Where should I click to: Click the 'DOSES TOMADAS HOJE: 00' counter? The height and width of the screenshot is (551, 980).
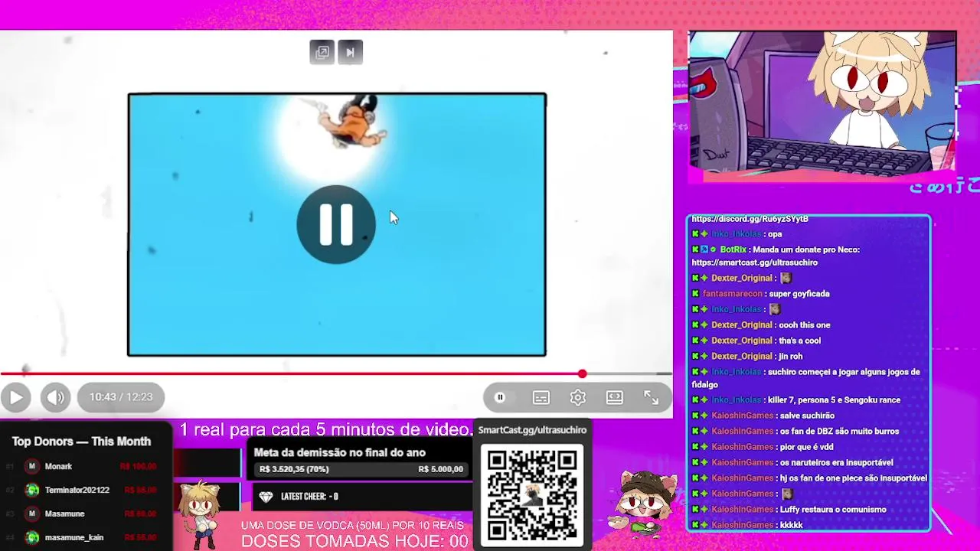tap(354, 541)
